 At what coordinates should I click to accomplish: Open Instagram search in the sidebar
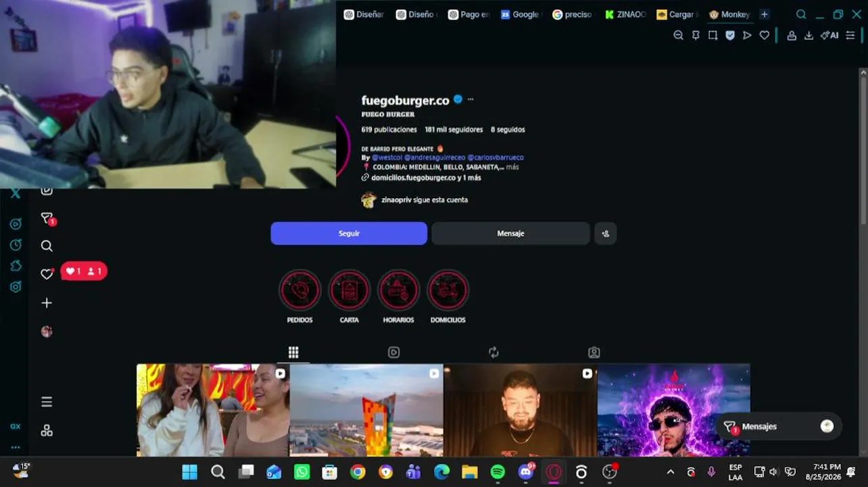[47, 246]
